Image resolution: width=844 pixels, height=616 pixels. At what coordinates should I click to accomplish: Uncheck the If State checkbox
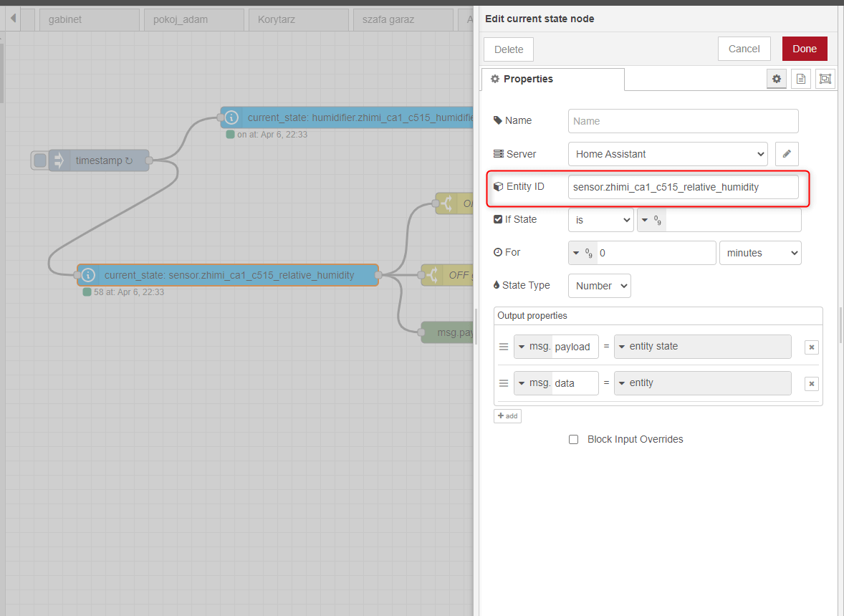(497, 218)
